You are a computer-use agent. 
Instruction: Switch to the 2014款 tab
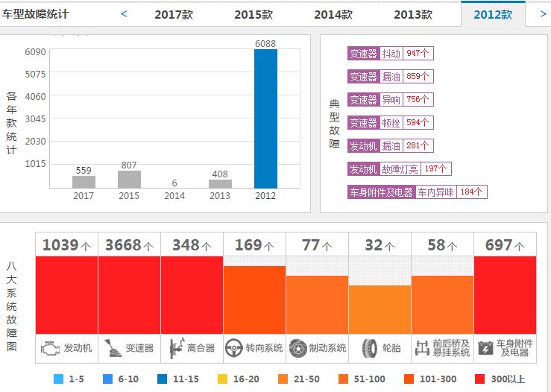coord(333,15)
